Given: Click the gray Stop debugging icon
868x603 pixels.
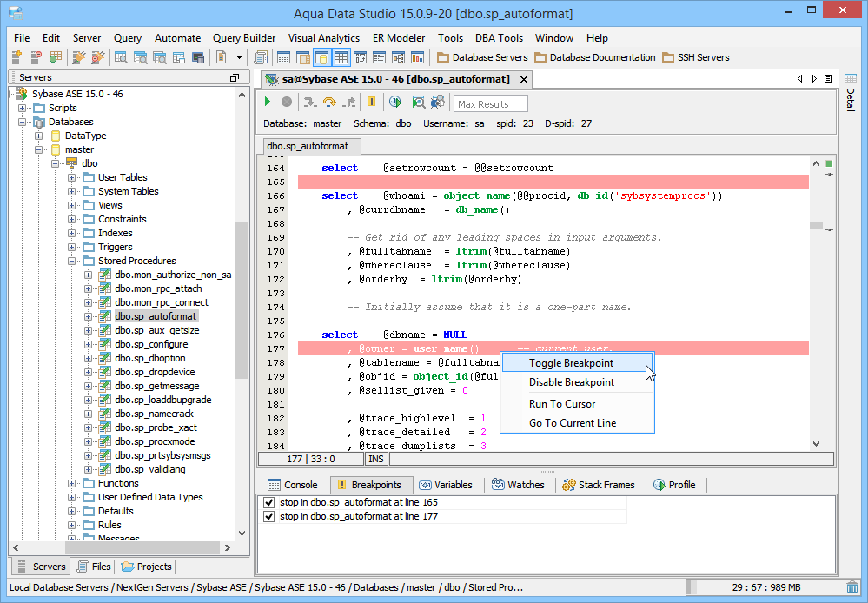Looking at the screenshot, I should (286, 103).
